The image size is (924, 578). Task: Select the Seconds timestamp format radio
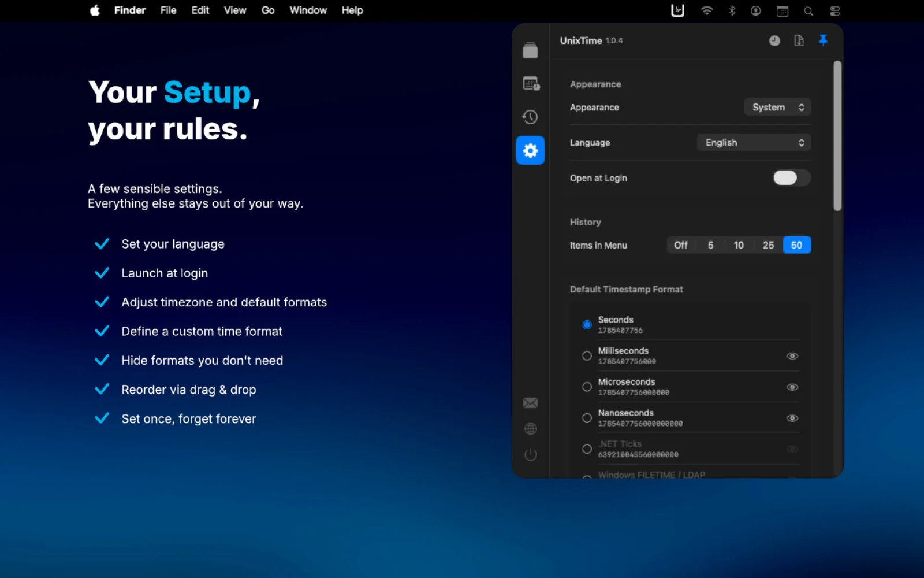(x=587, y=324)
